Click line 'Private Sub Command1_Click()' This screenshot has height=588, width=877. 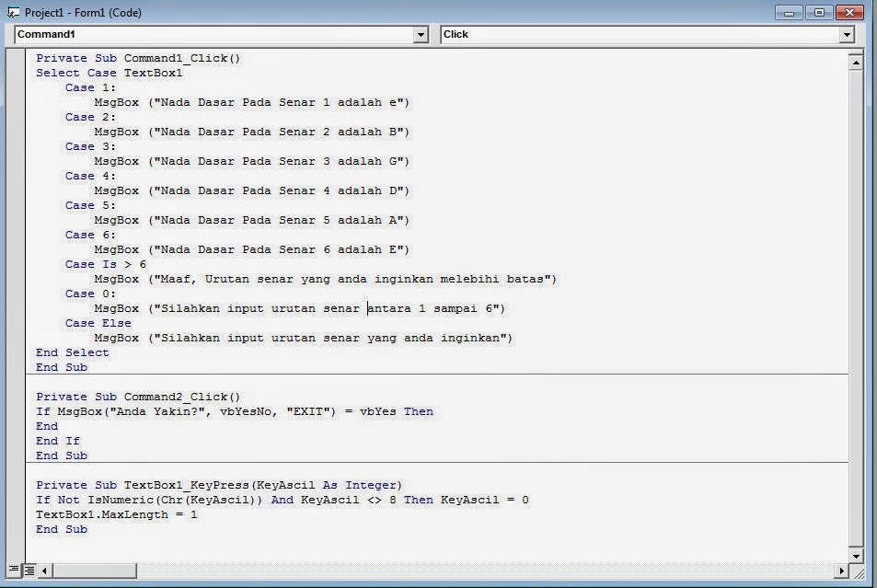click(138, 58)
